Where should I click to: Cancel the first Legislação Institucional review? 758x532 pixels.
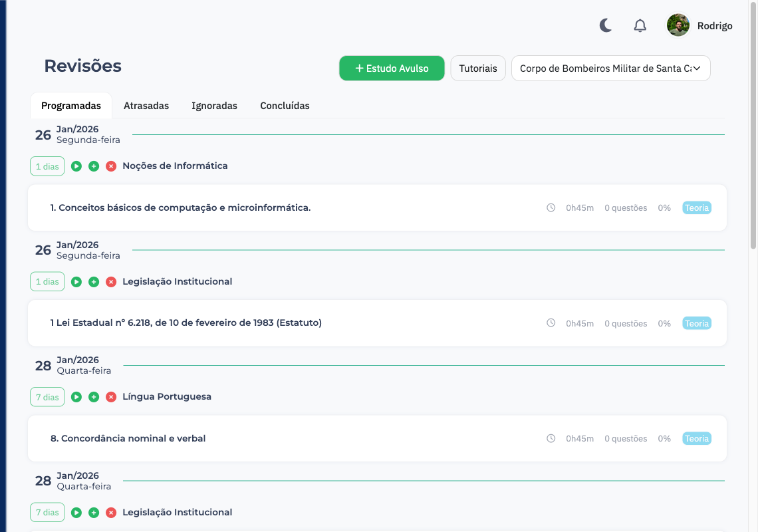pos(111,282)
